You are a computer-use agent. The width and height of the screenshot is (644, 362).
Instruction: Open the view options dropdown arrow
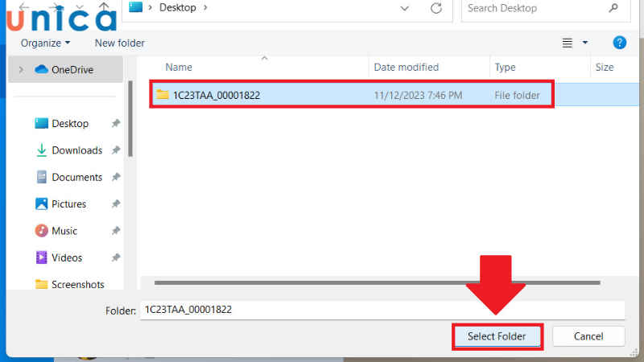[585, 43]
